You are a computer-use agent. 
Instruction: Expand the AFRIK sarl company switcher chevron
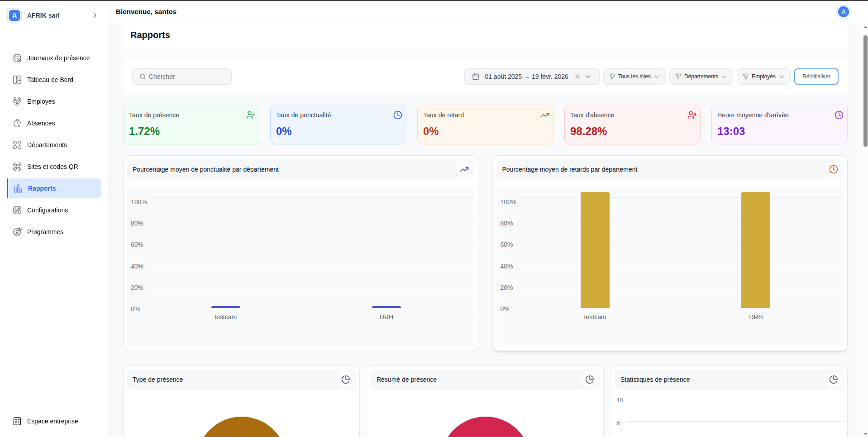tap(95, 15)
